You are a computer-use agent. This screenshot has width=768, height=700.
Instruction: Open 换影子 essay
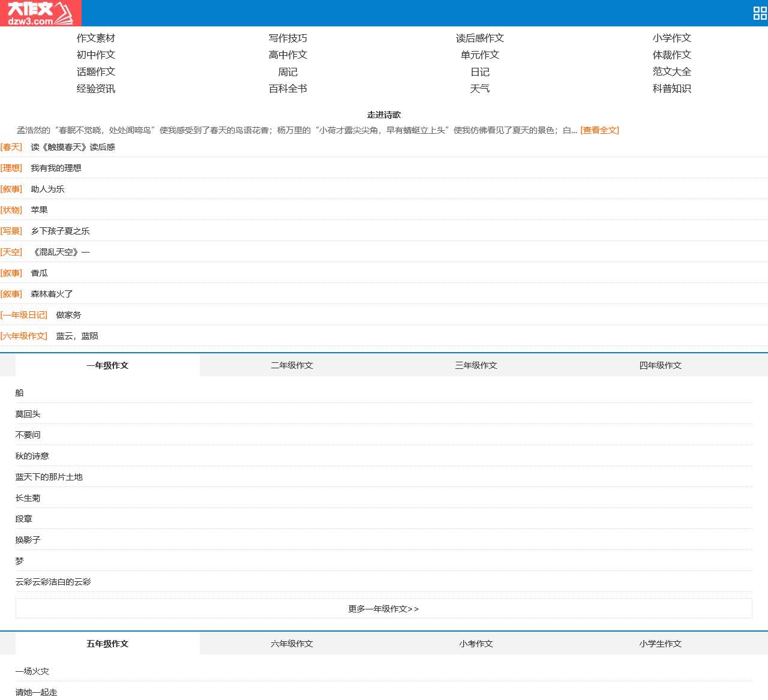coord(28,540)
